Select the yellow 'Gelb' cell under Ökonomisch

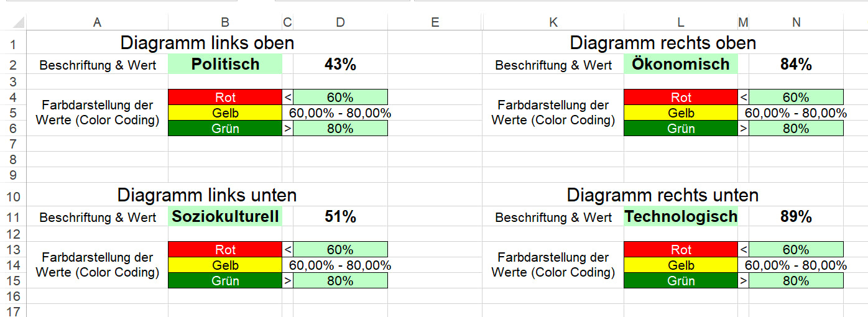click(681, 113)
